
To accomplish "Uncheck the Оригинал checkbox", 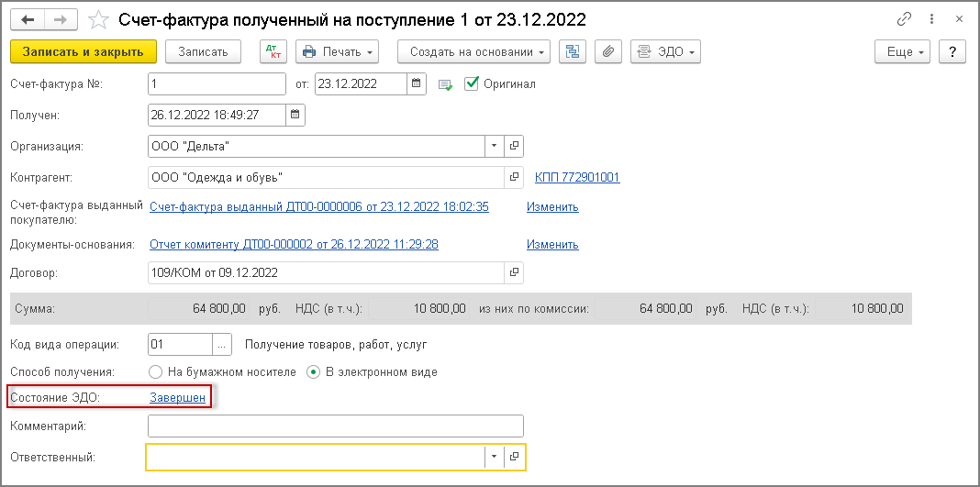I will (x=473, y=84).
